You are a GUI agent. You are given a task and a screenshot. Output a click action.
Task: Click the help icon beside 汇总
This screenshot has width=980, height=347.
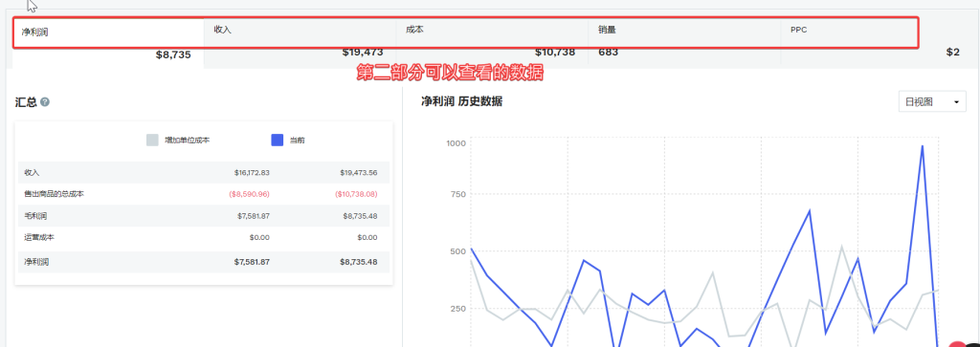click(x=45, y=101)
